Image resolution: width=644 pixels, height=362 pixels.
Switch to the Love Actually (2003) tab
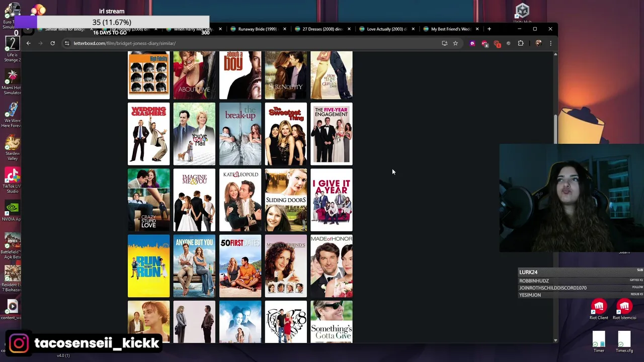pyautogui.click(x=386, y=29)
